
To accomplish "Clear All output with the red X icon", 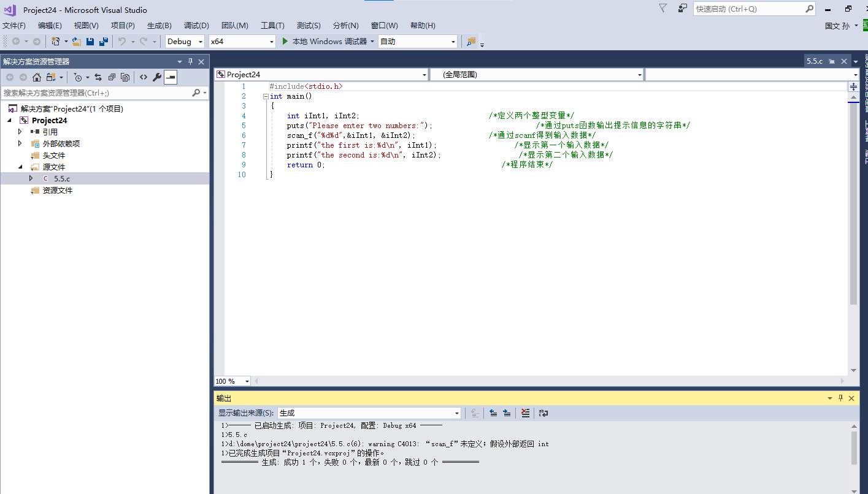I will point(525,413).
